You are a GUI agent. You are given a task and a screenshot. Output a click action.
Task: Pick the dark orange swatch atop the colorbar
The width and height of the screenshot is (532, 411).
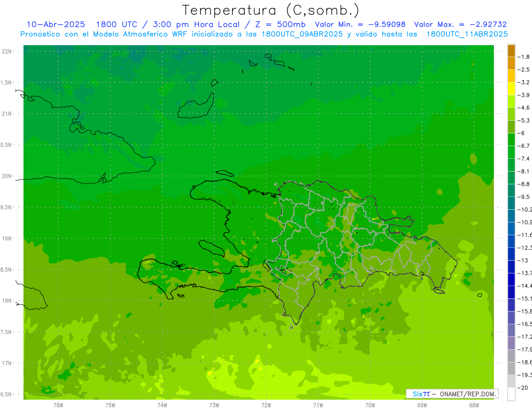[511, 51]
